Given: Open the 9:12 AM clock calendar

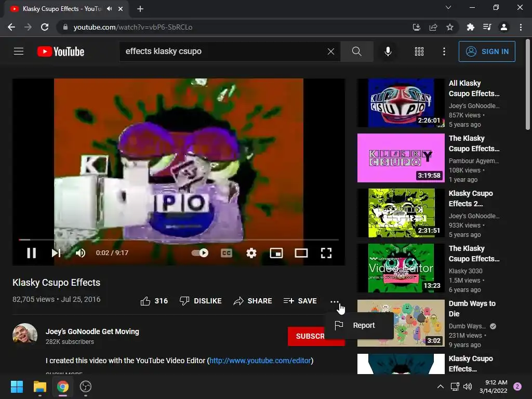Looking at the screenshot, I should 494,387.
